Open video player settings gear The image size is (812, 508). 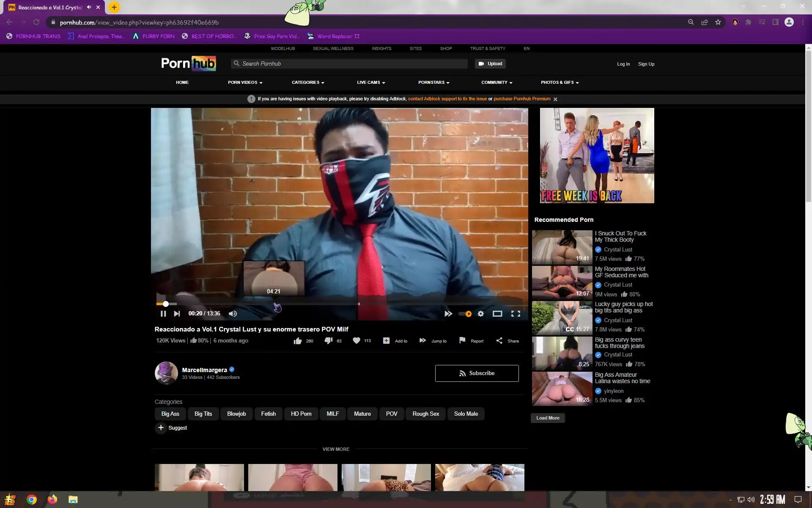click(x=480, y=314)
